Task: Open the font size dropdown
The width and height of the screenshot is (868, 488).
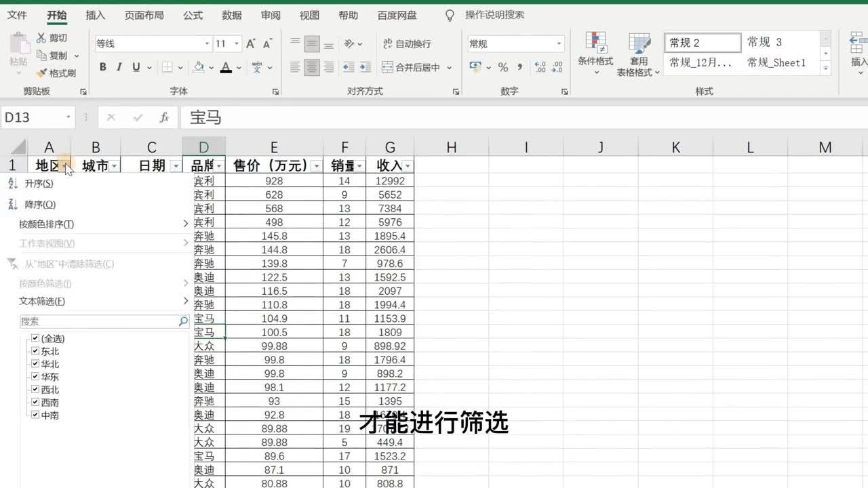Action: 237,44
